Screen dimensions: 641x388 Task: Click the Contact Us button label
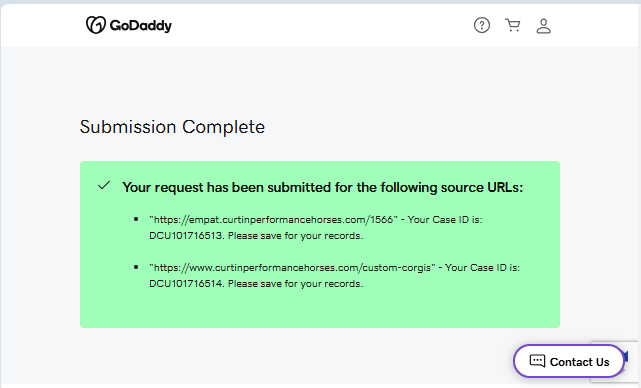[579, 362]
